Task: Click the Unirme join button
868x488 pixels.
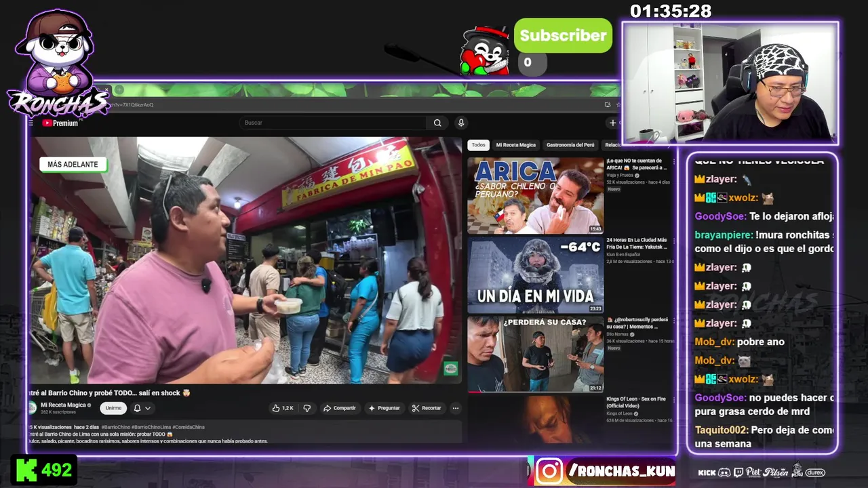Action: click(x=113, y=408)
